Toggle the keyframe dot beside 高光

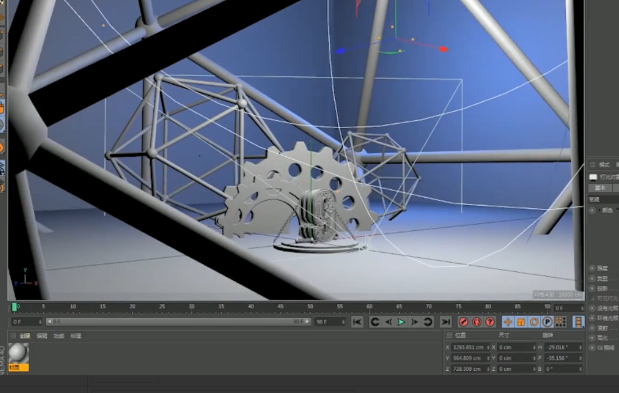[x=592, y=338]
